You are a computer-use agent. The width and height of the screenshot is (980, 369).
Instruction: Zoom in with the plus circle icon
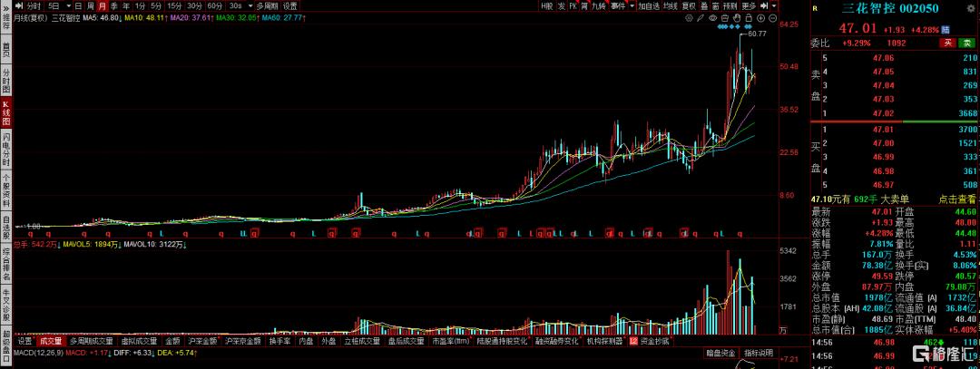click(760, 18)
